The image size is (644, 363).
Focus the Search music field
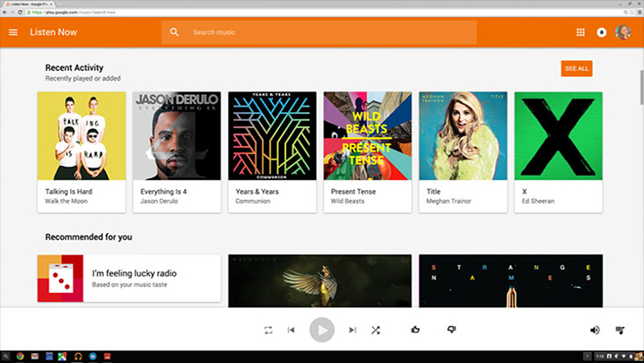click(318, 32)
